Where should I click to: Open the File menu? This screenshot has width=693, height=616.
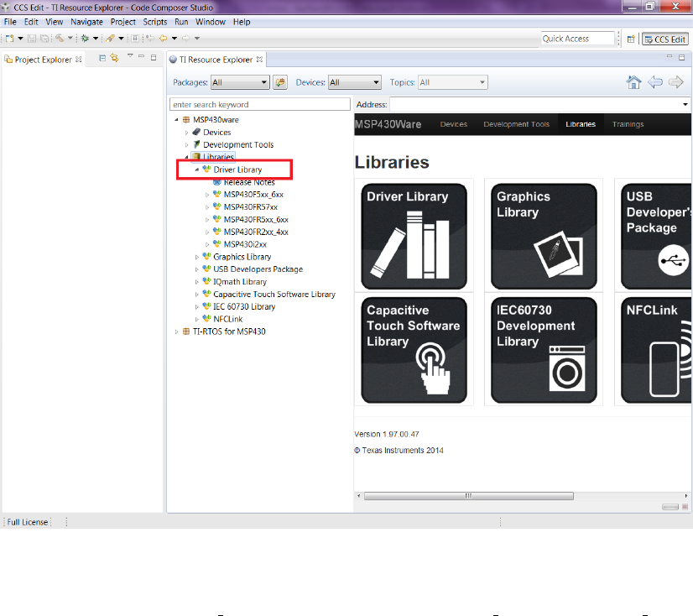[10, 22]
